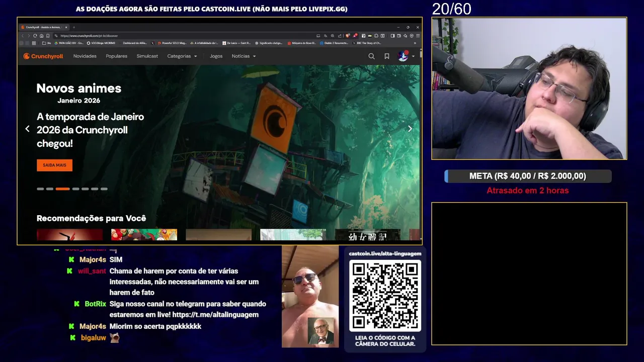Click the Crunchyroll logo in the site header
Screen dimensions: 644x362
pyautogui.click(x=43, y=56)
